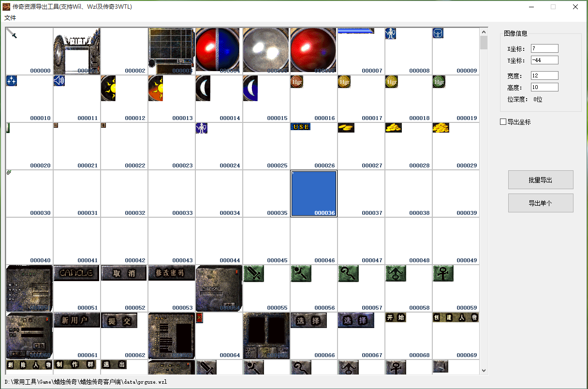Select the red and blue orb image
This screenshot has width=588, height=389.
pyautogui.click(x=218, y=51)
